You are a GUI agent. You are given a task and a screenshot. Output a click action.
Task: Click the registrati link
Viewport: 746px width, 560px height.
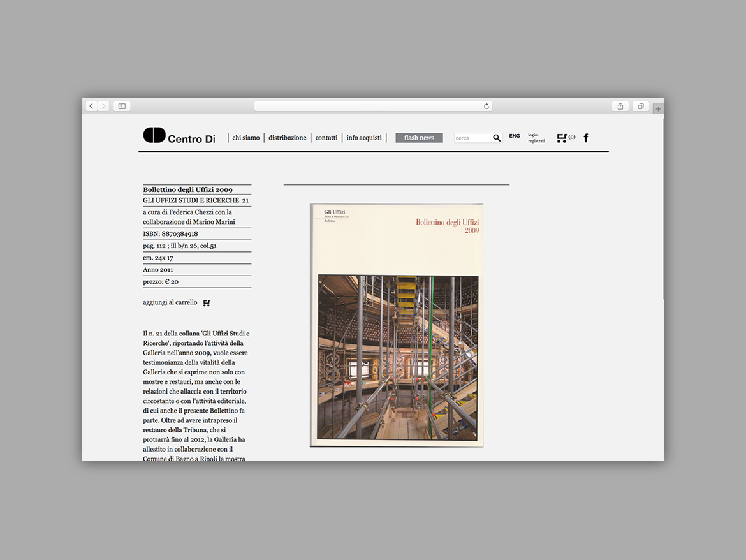click(536, 141)
